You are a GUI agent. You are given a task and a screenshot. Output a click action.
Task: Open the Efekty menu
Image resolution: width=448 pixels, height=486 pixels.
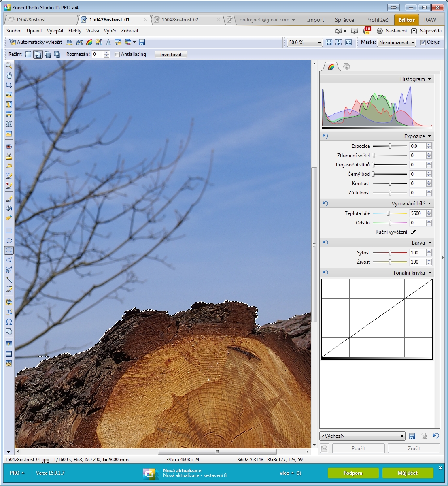(x=74, y=31)
